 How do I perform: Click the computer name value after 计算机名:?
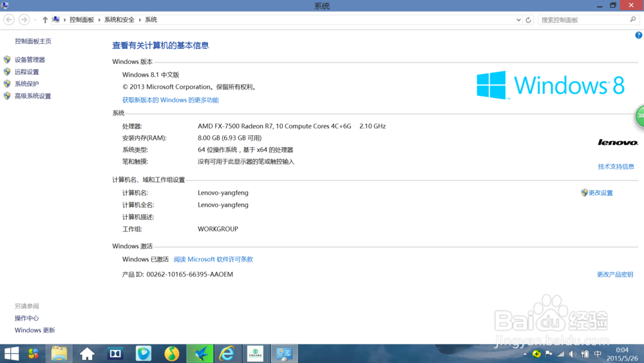[x=223, y=193]
